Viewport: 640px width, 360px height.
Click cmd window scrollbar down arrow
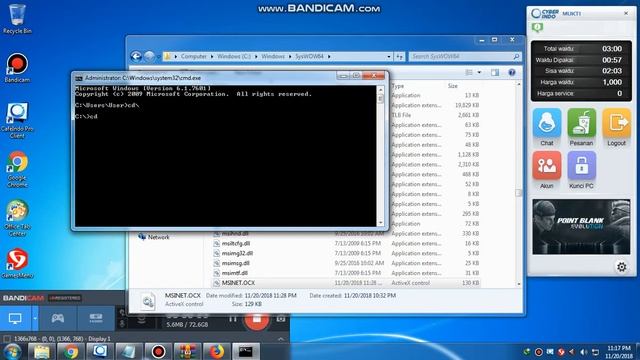pyautogui.click(x=381, y=223)
